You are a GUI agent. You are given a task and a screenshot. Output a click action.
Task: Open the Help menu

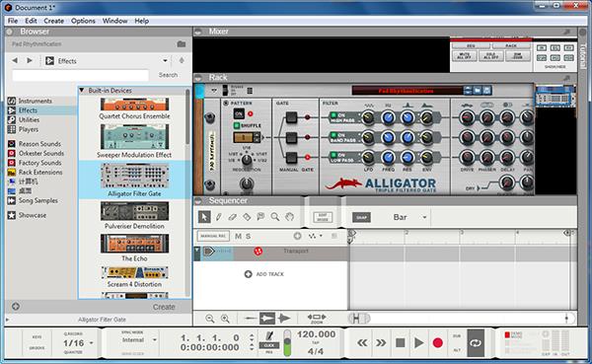pyautogui.click(x=141, y=21)
